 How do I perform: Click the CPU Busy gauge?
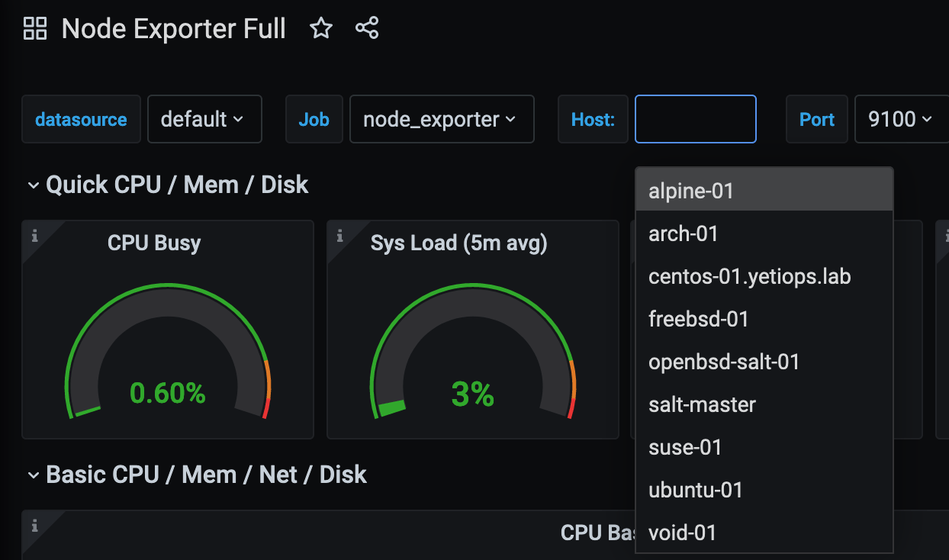pyautogui.click(x=168, y=351)
